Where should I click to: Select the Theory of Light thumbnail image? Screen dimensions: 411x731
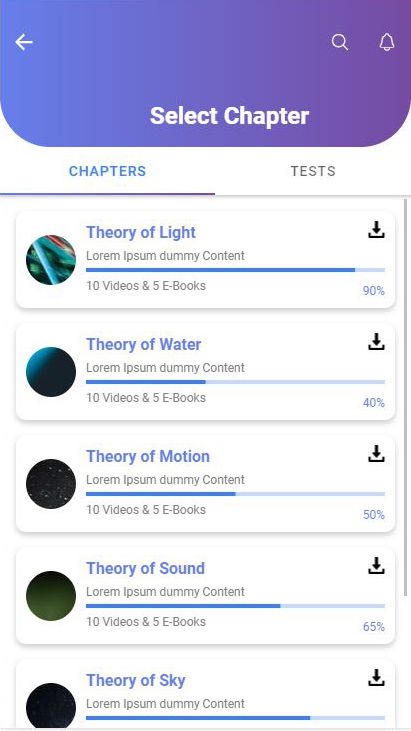coord(51,260)
